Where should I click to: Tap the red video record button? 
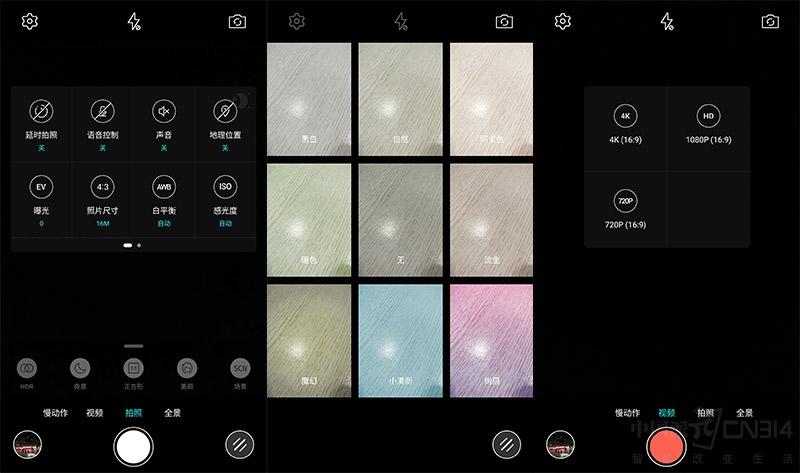664,446
